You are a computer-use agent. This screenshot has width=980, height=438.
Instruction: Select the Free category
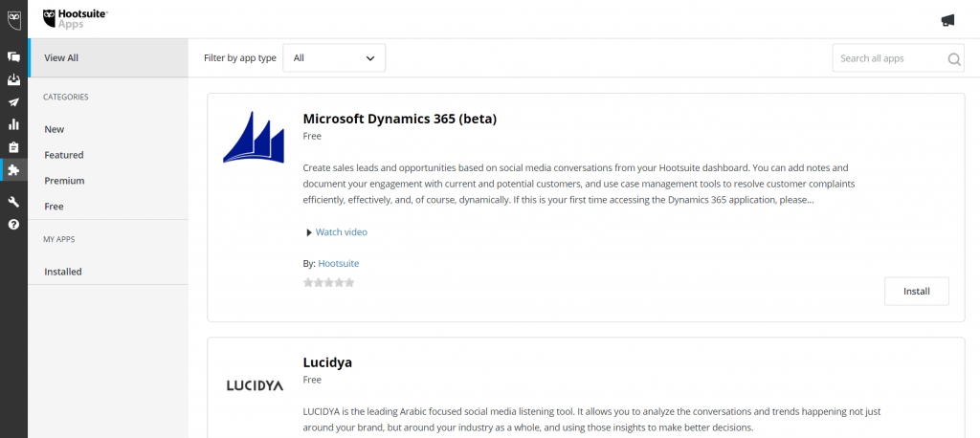point(54,207)
